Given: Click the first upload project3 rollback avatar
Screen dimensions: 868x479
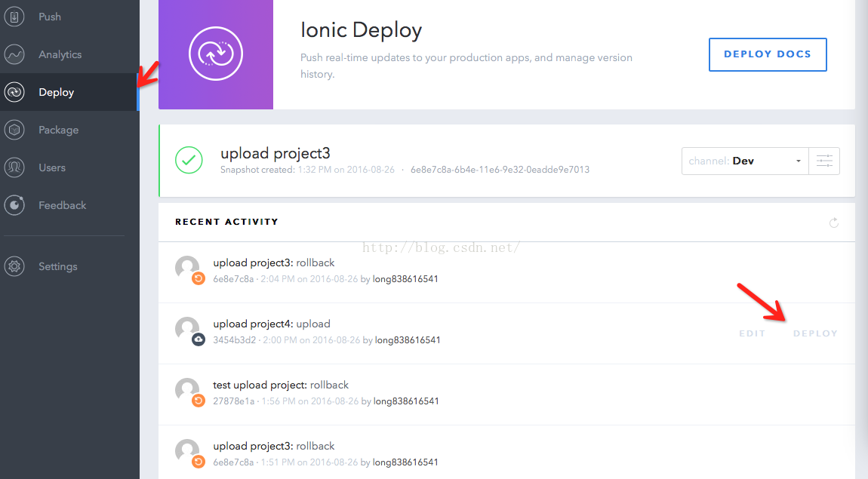Looking at the screenshot, I should coord(188,269).
